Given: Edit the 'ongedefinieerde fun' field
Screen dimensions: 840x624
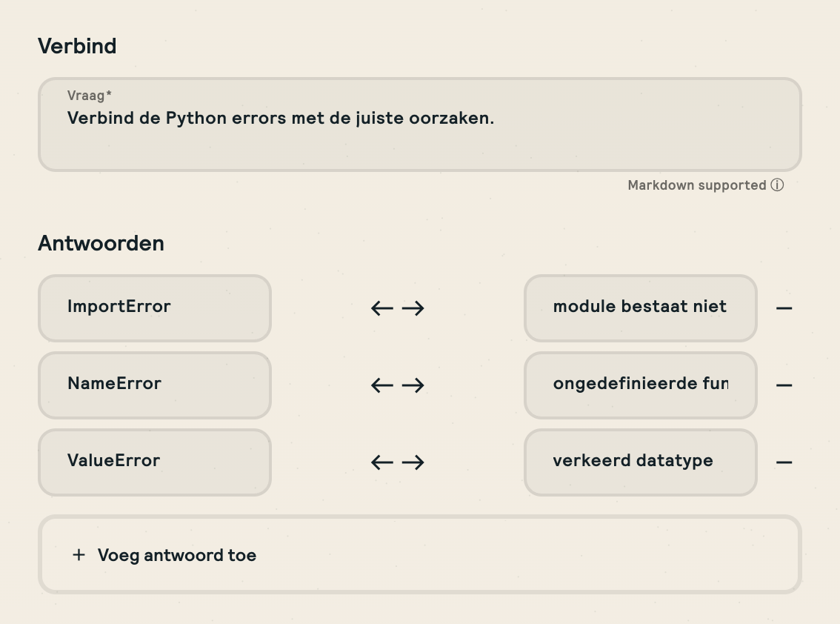Looking at the screenshot, I should click(640, 385).
